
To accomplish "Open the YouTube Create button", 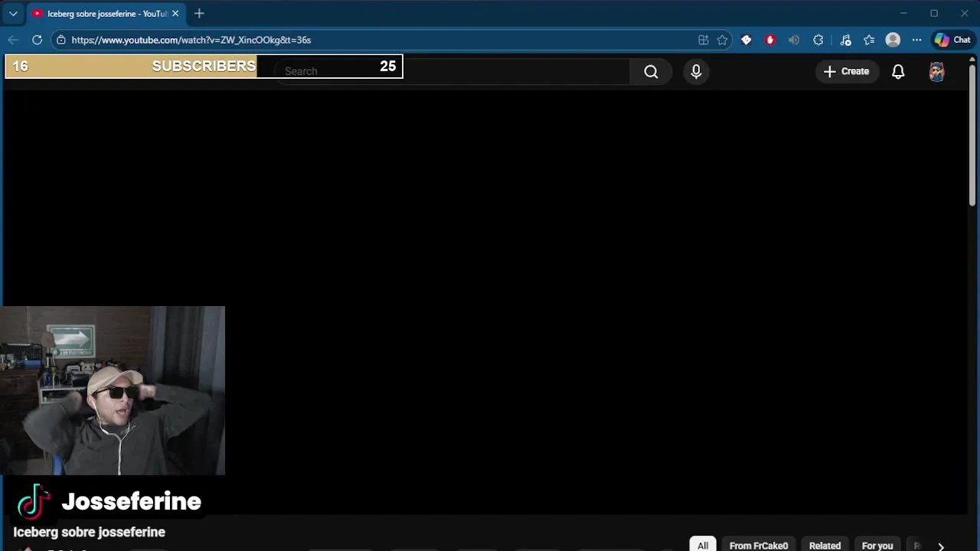I will (x=846, y=71).
